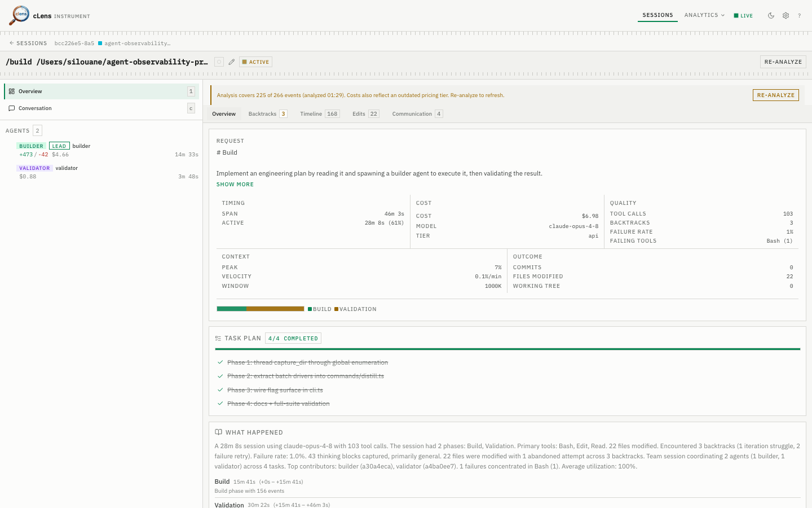812x508 pixels.
Task: Select Overview tab in analysis panel
Action: point(224,114)
